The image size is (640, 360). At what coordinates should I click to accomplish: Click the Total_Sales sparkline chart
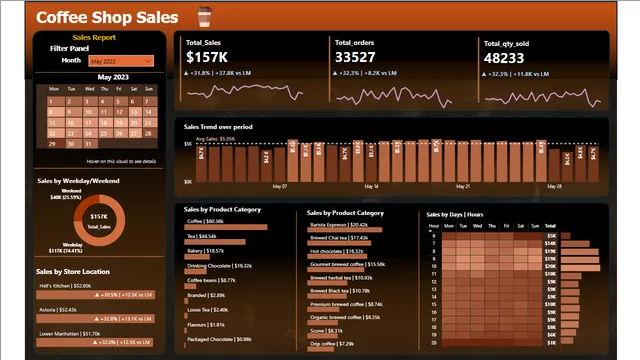click(x=245, y=92)
